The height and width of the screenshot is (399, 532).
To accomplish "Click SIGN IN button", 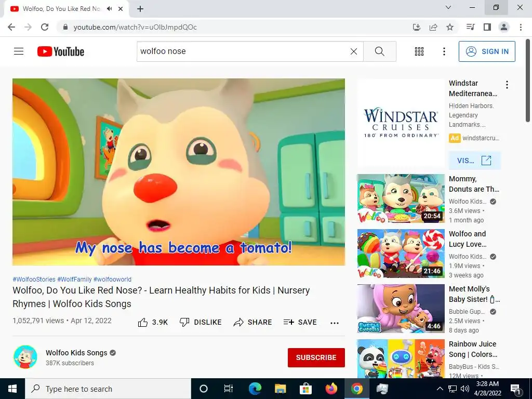I will (487, 51).
